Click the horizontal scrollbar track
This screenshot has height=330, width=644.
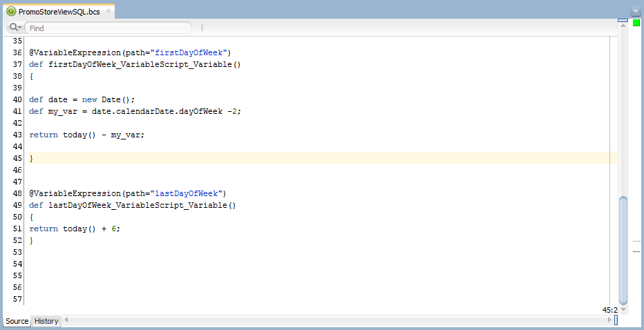tap(339, 321)
